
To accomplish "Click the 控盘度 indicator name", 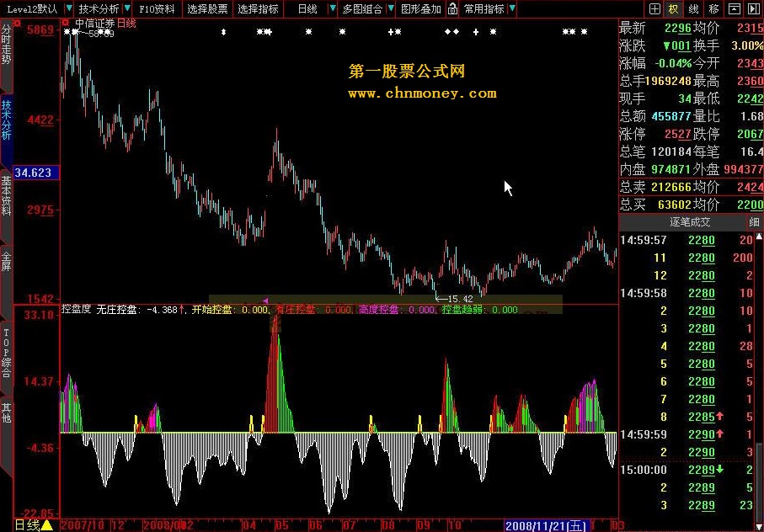I will point(76,310).
